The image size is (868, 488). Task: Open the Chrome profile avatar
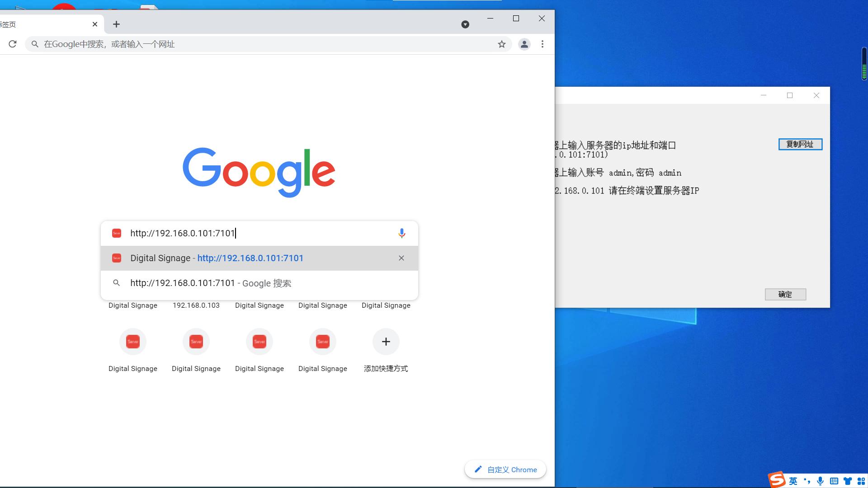click(524, 44)
